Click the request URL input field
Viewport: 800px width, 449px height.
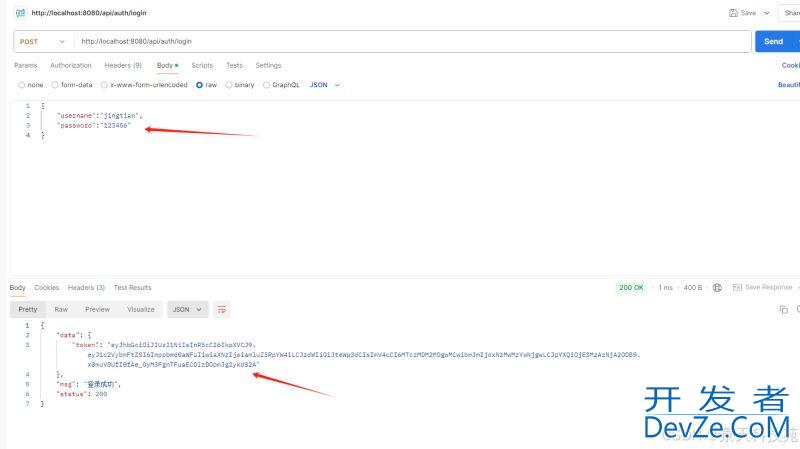[x=413, y=41]
